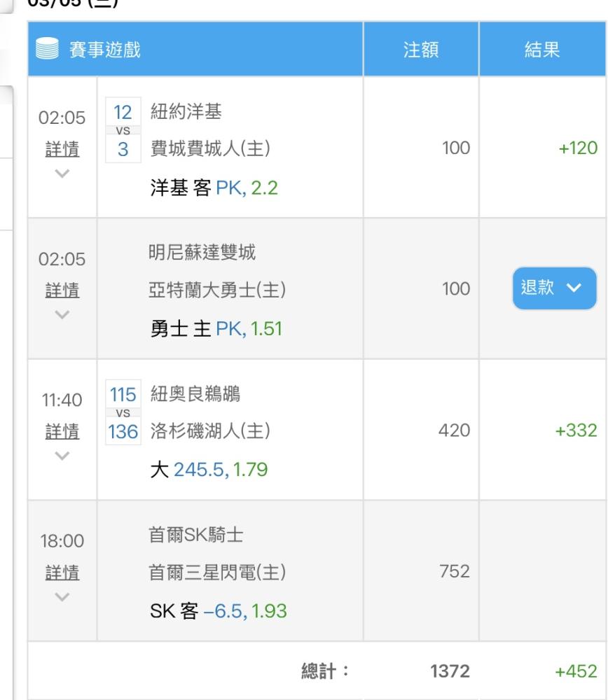Viewport: 608px width, 700px height.
Task: Expand chevron under 18:00 首爾 game
Action: [x=62, y=597]
